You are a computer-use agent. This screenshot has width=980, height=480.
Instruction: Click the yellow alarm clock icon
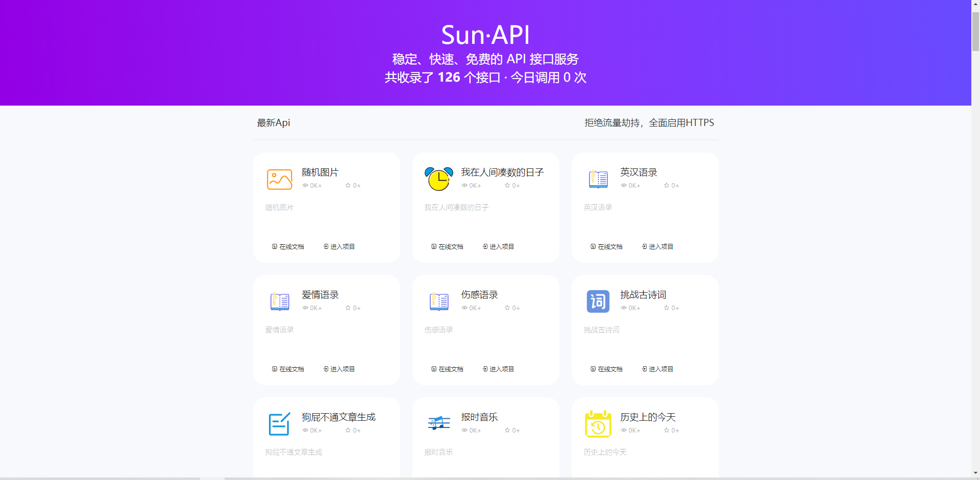click(438, 179)
